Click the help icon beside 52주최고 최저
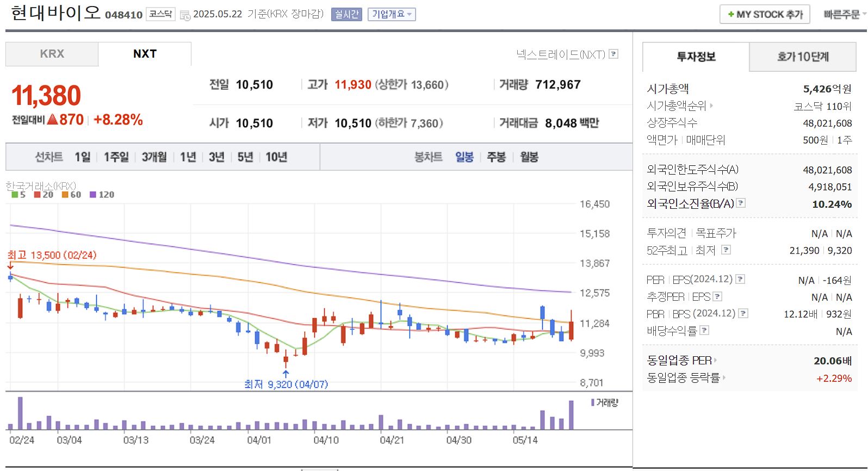 pos(726,250)
